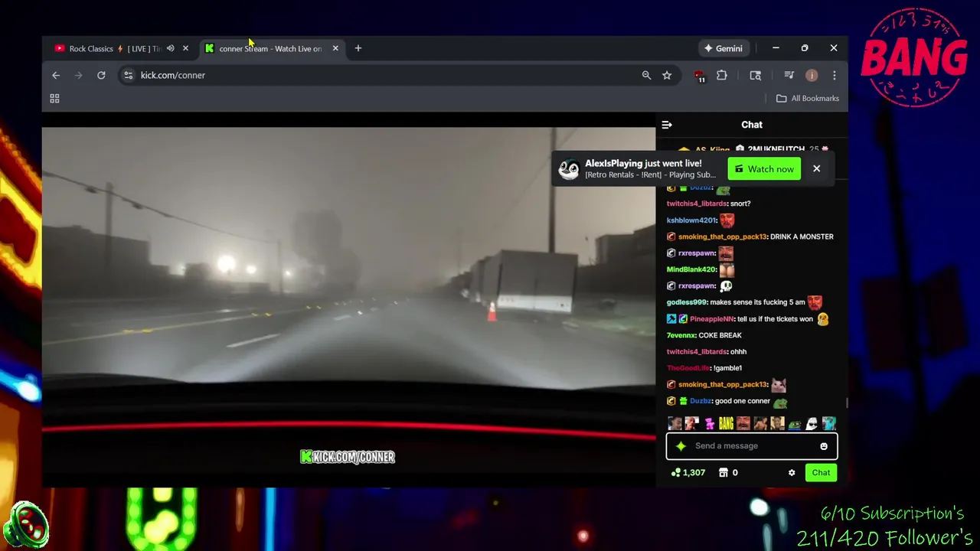
Task: Open Google Lens search icon in toolbar
Action: 756,75
